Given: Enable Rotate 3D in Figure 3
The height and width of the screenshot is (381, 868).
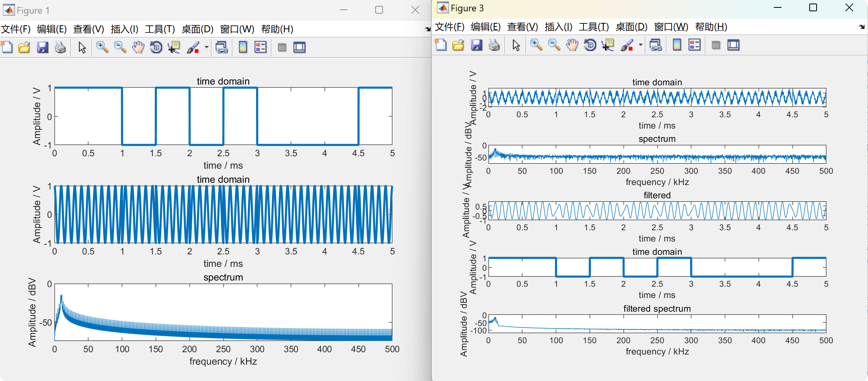Looking at the screenshot, I should point(589,45).
